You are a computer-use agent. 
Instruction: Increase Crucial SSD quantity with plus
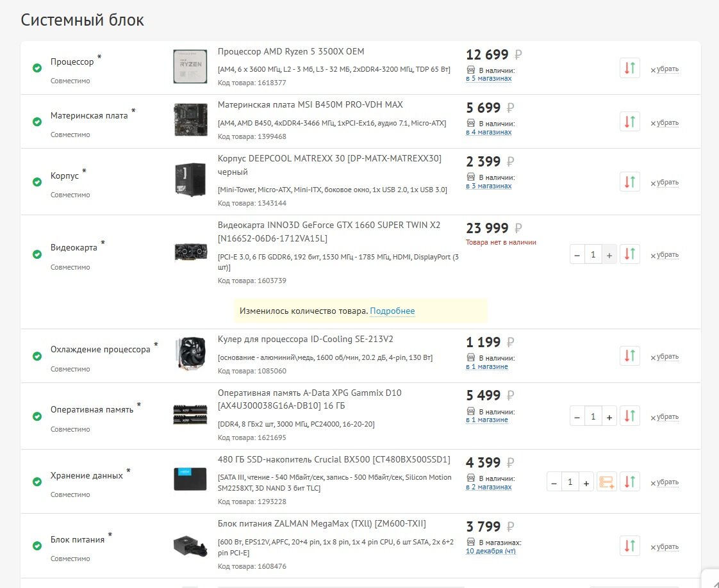pyautogui.click(x=586, y=482)
